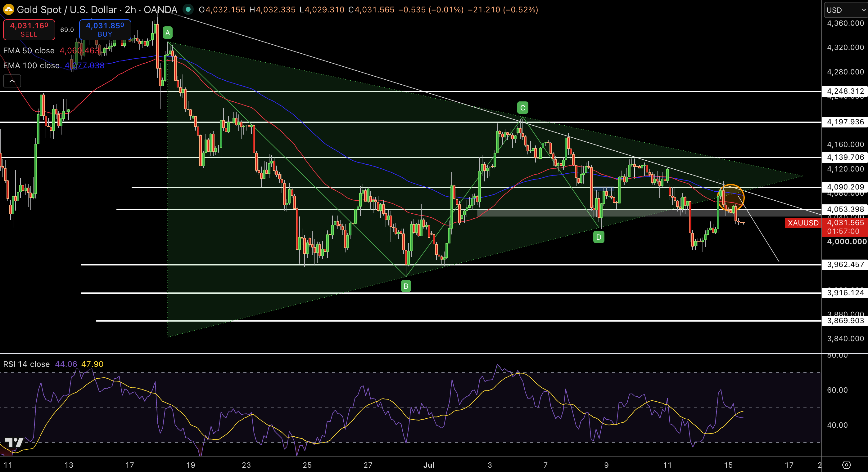Open the USD currency dropdown
This screenshot has height=472, width=868.
pyautogui.click(x=846, y=10)
